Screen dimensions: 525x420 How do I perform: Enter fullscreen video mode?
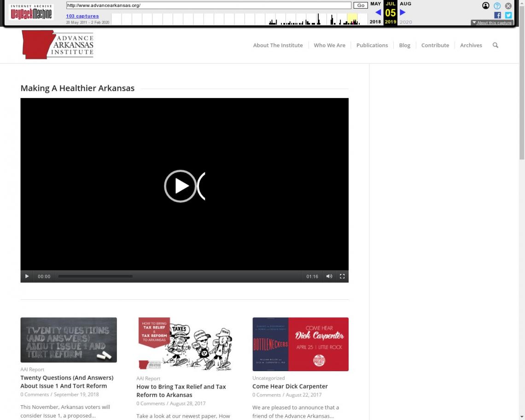pos(342,276)
